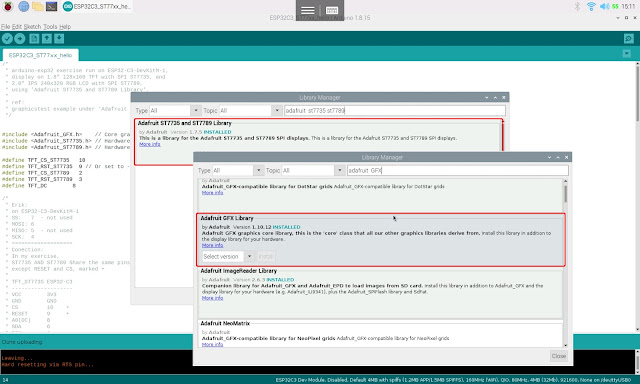
Task: Expand Type dropdown in front Library Manager
Action: tap(258, 170)
